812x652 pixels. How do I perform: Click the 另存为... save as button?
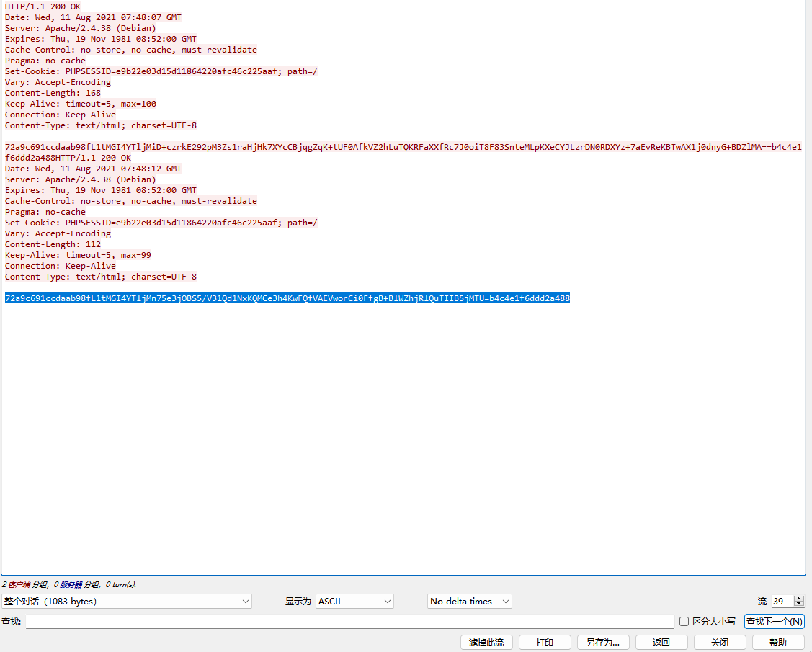coord(603,642)
